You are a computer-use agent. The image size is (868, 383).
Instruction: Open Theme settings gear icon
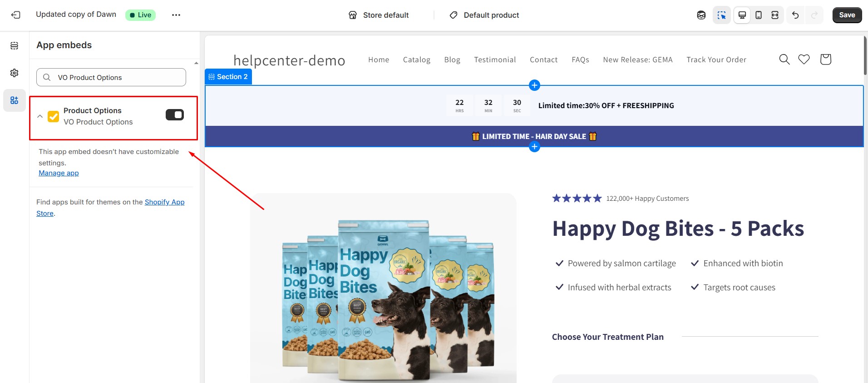15,73
